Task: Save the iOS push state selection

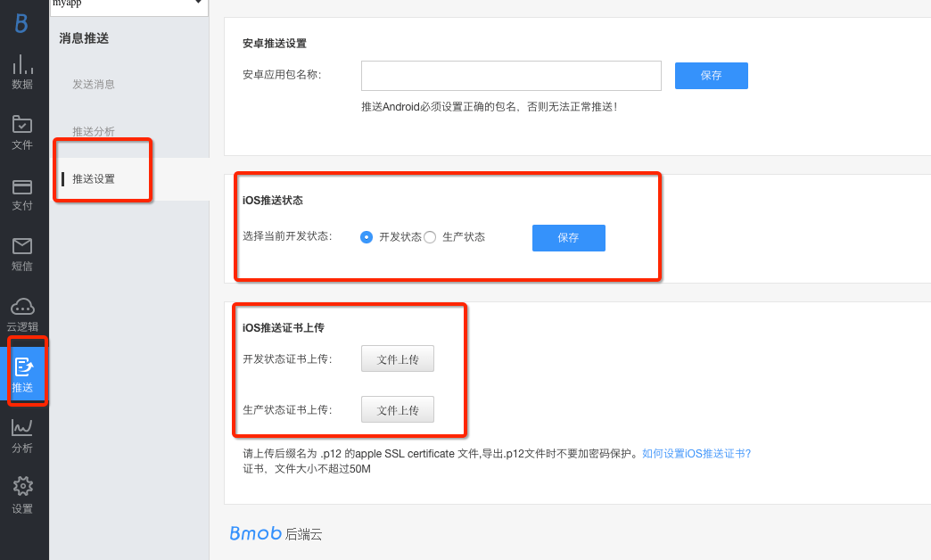Action: (568, 238)
